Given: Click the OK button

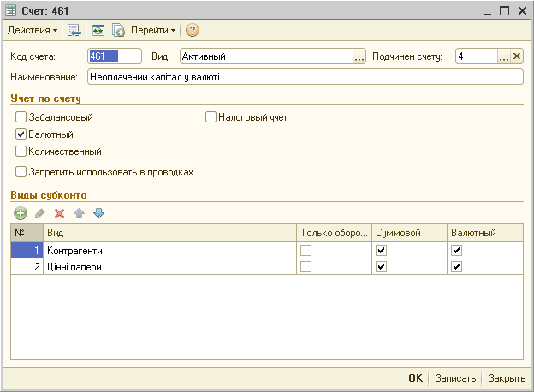Looking at the screenshot, I should pyautogui.click(x=416, y=378).
